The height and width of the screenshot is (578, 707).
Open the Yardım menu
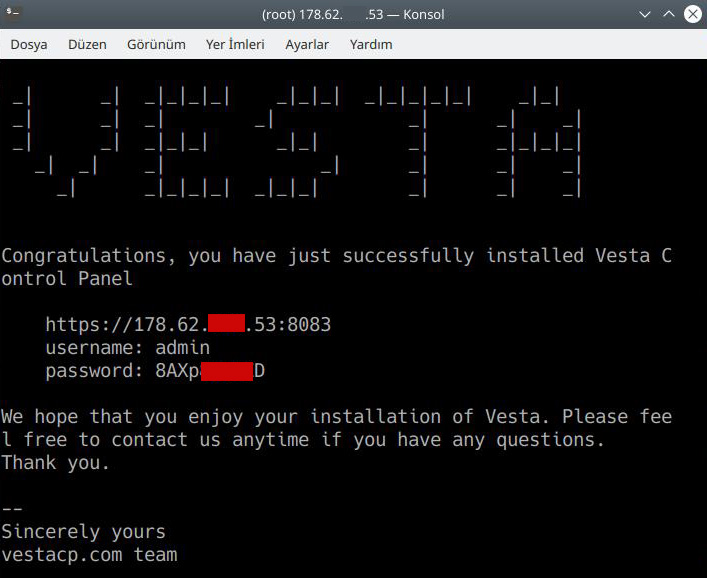point(371,44)
